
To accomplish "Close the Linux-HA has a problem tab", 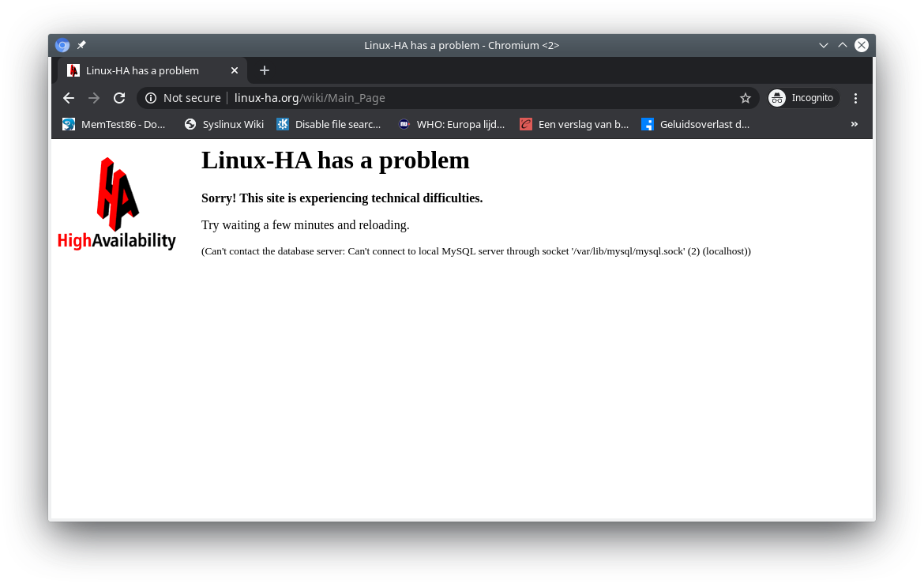I will [x=235, y=70].
